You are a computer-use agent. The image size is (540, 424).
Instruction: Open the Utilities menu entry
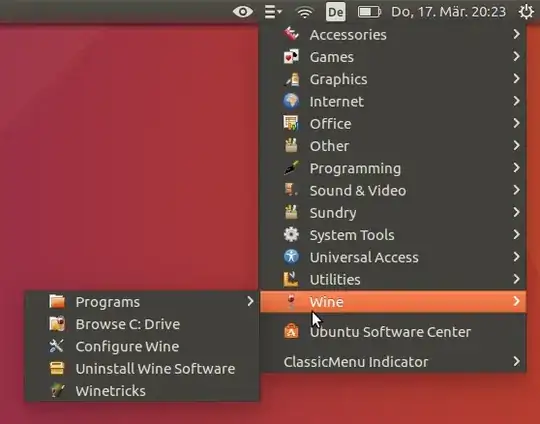coord(393,279)
